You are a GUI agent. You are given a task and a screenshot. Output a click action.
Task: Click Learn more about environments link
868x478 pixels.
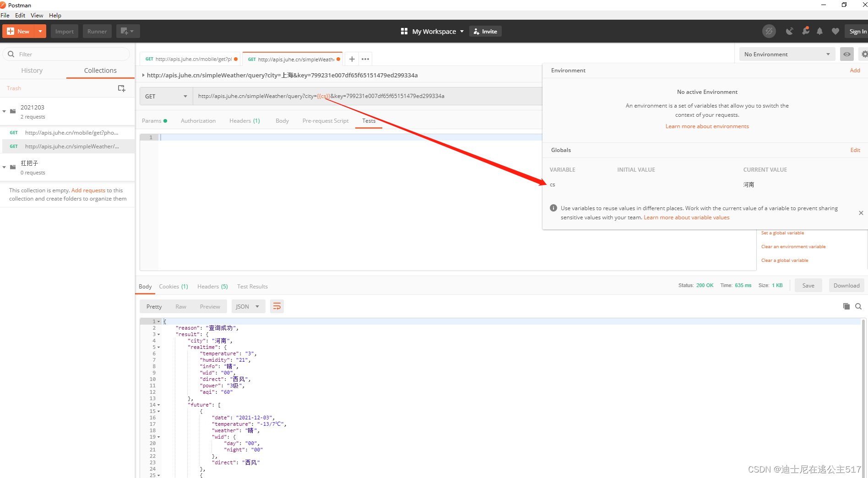coord(707,126)
